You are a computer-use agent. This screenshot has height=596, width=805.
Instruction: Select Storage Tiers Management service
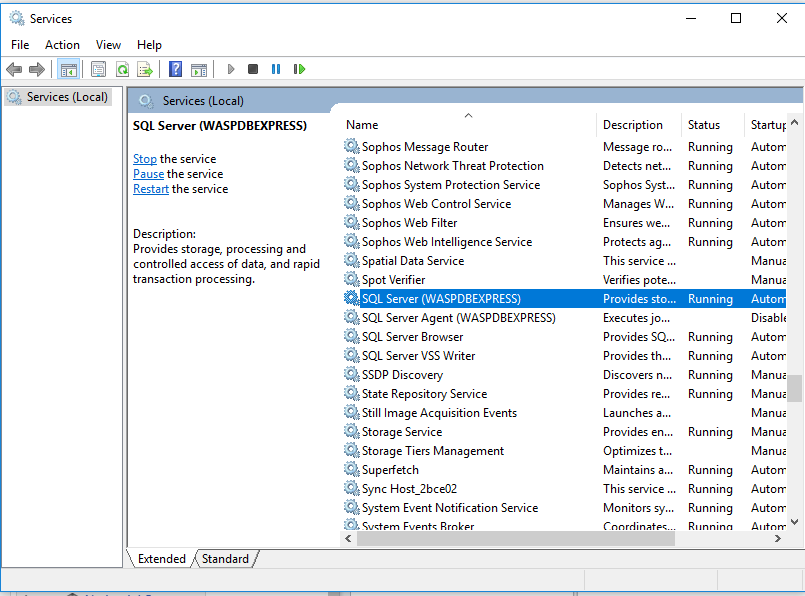tap(564, 450)
